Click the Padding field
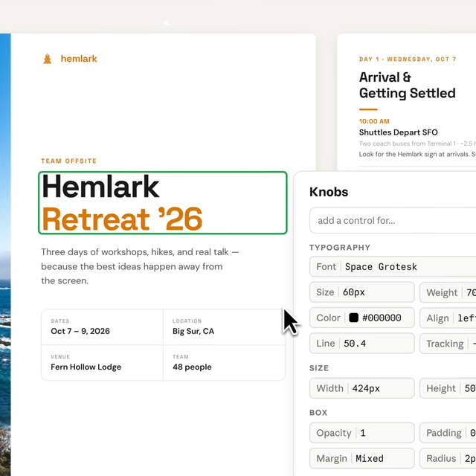Viewport: 476px width, 476px height. point(448,433)
